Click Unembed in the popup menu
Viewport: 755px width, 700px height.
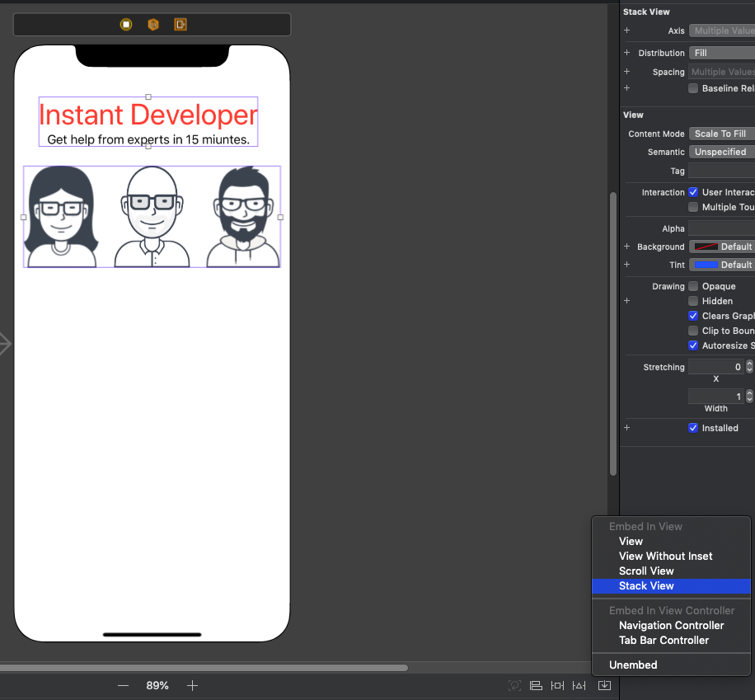click(x=633, y=665)
